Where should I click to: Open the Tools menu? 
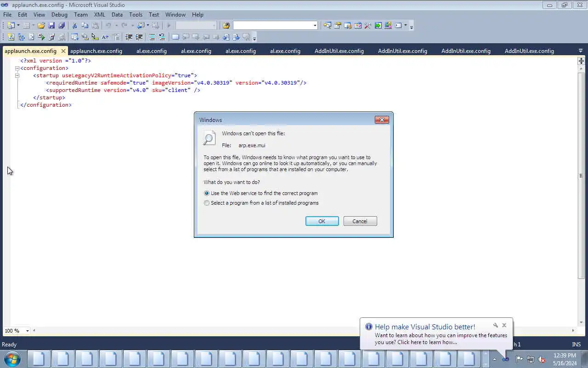tap(136, 15)
